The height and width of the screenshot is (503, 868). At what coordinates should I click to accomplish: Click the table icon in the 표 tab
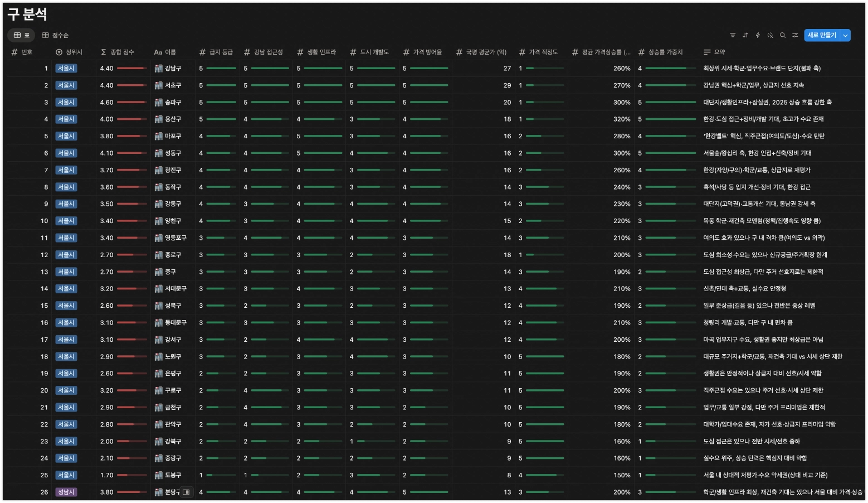click(x=17, y=35)
